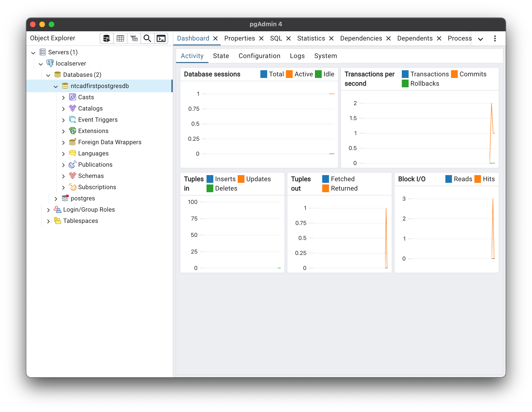The image size is (532, 412).
Task: Collapse the localserver node
Action: pyautogui.click(x=41, y=64)
